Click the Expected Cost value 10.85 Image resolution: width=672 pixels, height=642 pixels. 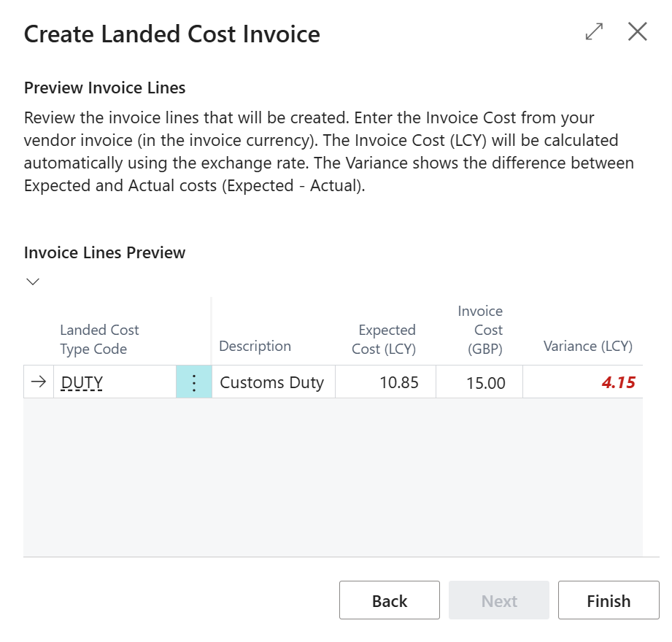398,382
